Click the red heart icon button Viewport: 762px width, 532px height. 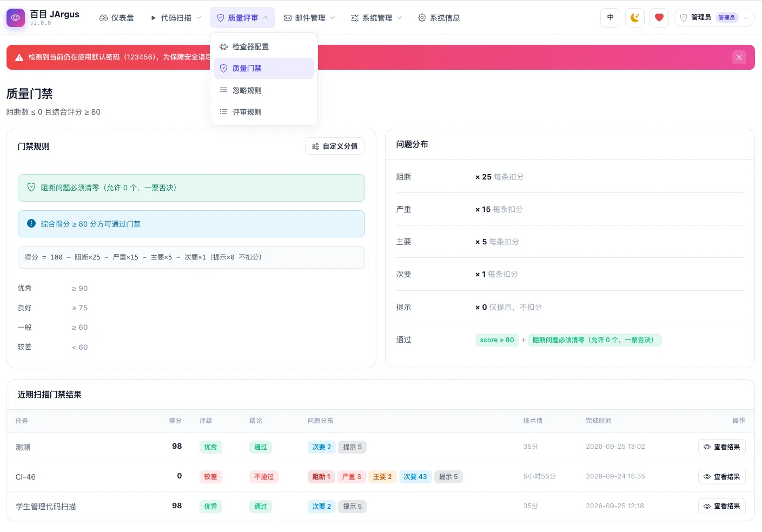pyautogui.click(x=659, y=18)
